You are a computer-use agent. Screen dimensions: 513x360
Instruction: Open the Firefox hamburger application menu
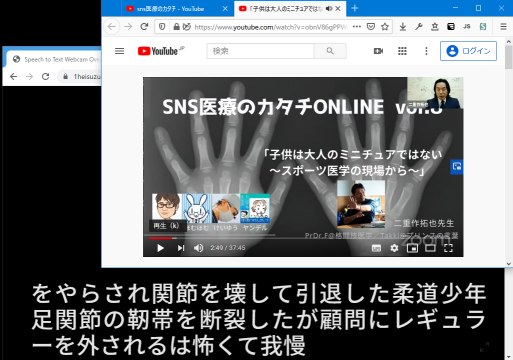tap(503, 27)
